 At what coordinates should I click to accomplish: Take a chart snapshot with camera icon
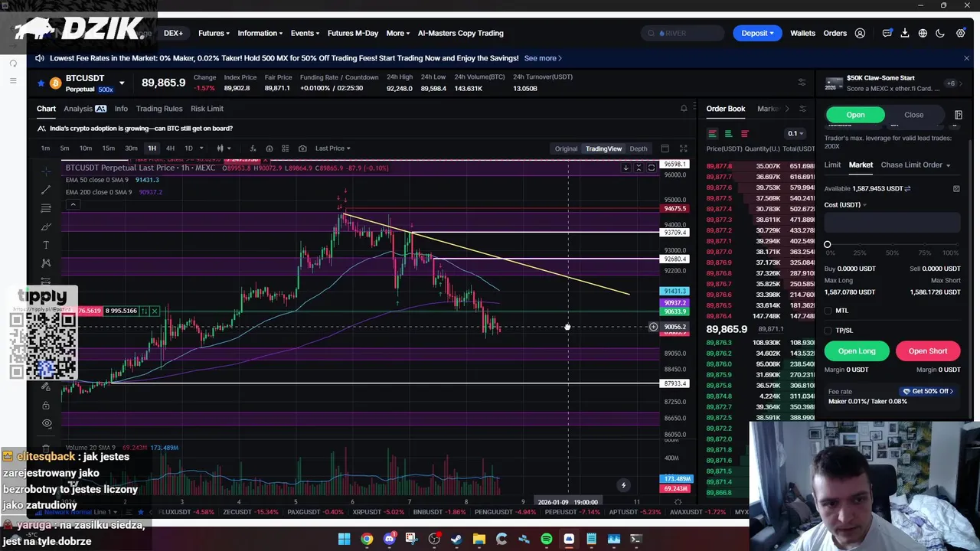302,148
